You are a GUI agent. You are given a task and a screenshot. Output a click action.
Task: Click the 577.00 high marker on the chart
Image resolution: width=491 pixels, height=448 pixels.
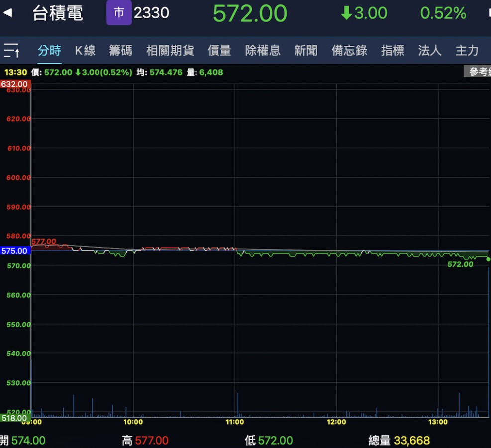[x=44, y=241]
